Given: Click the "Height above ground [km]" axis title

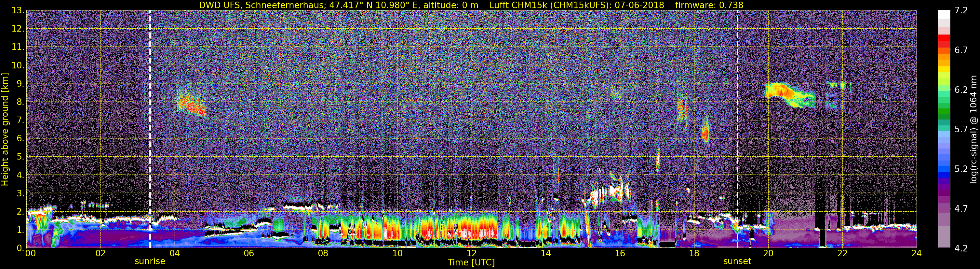Looking at the screenshot, I should tap(5, 130).
